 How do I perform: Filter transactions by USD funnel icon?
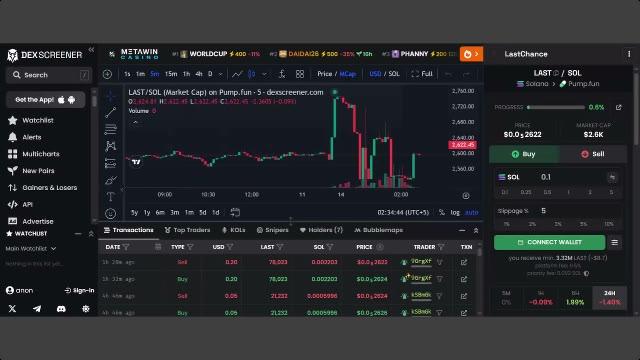pyautogui.click(x=230, y=247)
